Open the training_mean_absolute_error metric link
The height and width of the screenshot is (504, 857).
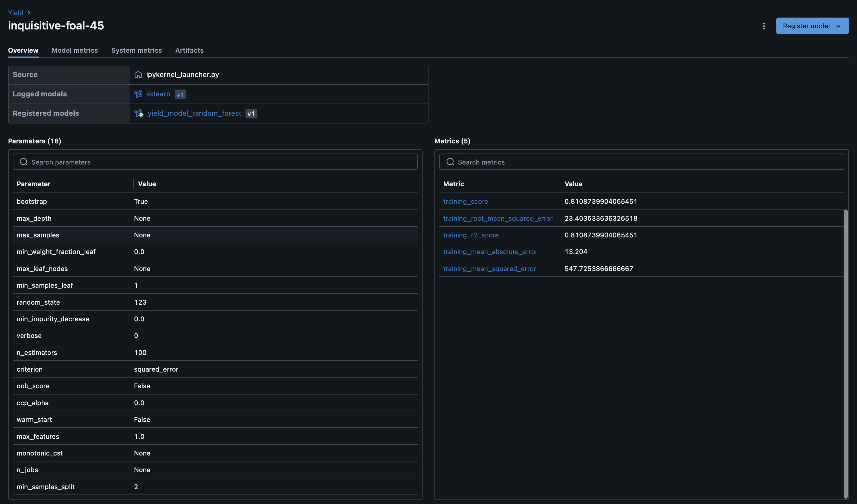coord(490,252)
